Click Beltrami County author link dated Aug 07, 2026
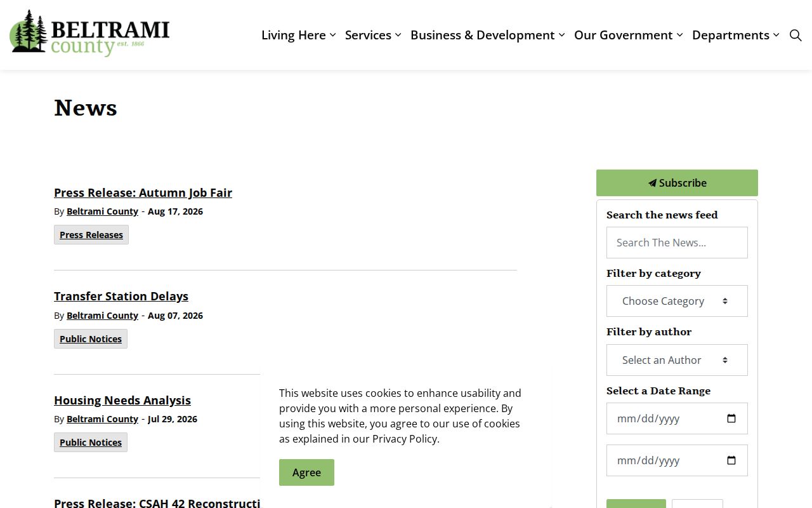Image resolution: width=812 pixels, height=508 pixels. pyautogui.click(x=102, y=316)
